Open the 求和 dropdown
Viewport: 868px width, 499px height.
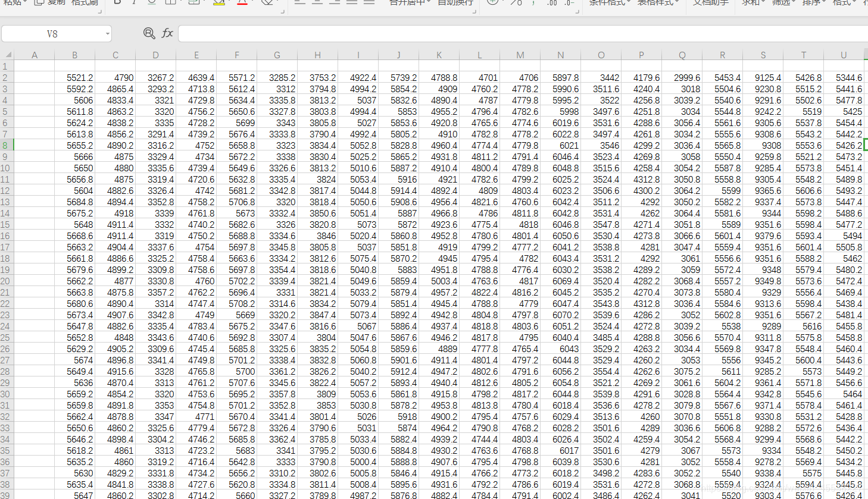753,3
